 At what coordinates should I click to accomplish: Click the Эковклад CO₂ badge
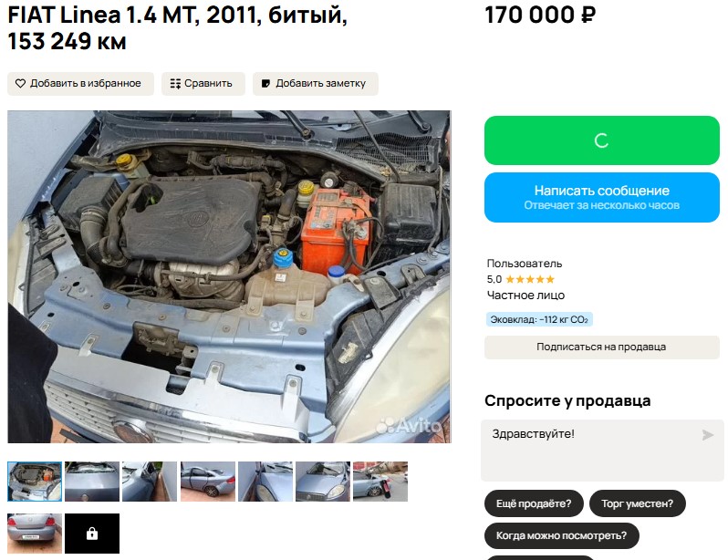click(539, 319)
